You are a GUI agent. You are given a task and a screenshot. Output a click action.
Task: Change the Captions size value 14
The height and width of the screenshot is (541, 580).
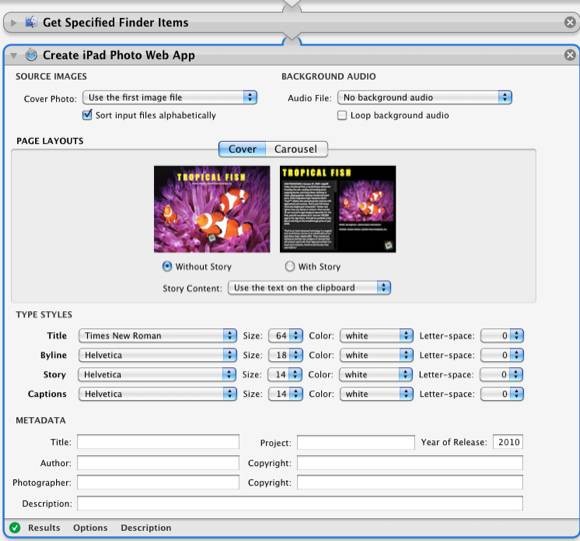286,394
